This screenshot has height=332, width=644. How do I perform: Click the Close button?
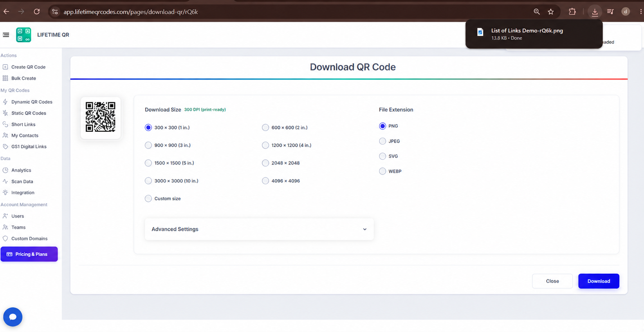552,281
